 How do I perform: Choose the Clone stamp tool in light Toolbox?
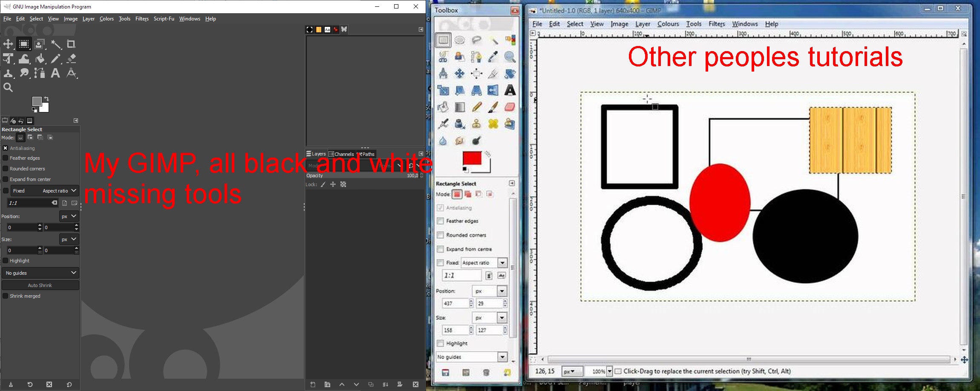(x=476, y=124)
